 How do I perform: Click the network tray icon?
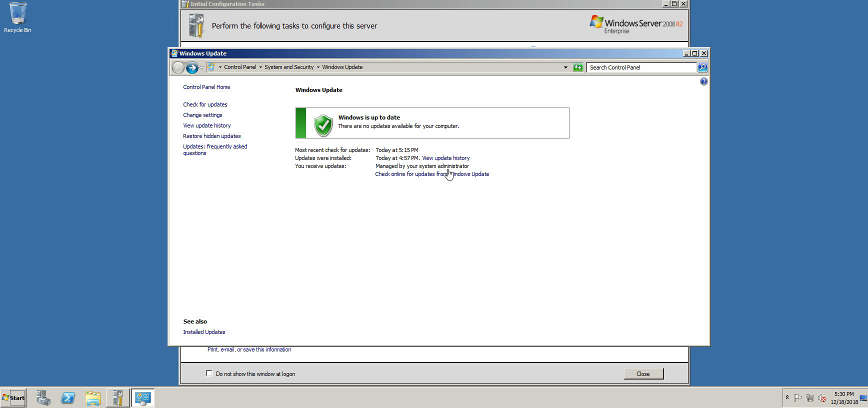[810, 398]
